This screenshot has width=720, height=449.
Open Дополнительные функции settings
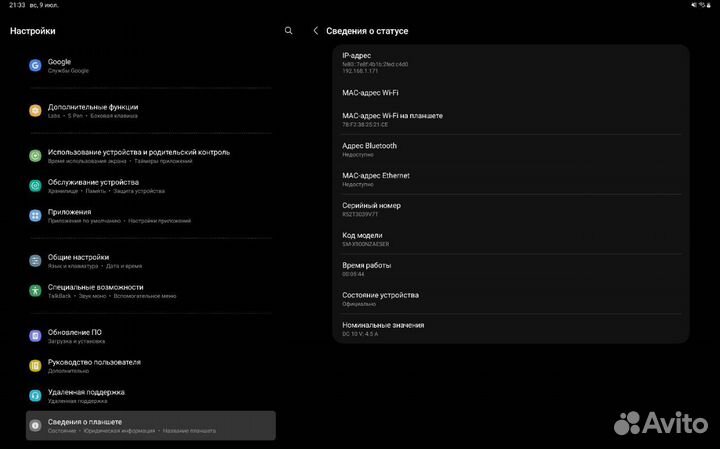tap(151, 111)
